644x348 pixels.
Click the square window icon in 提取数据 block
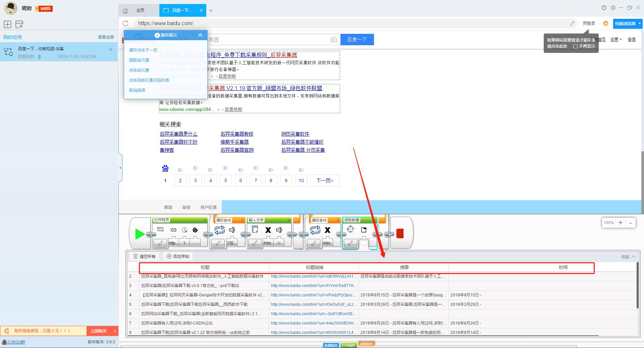click(x=364, y=230)
